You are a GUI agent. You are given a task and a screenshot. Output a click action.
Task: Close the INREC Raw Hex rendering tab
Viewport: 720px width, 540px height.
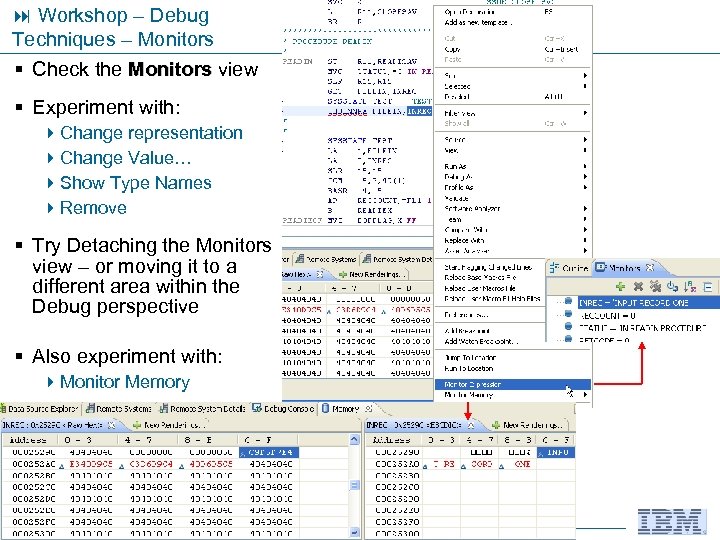pos(111,425)
